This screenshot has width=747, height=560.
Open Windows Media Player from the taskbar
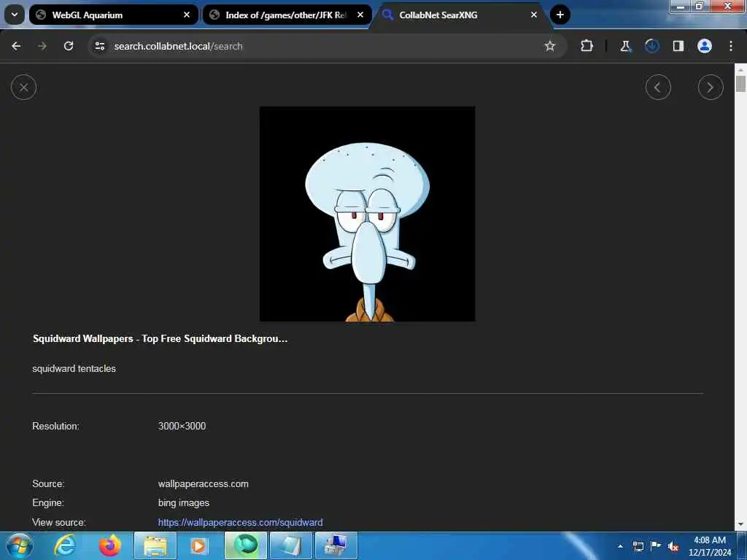click(198, 545)
